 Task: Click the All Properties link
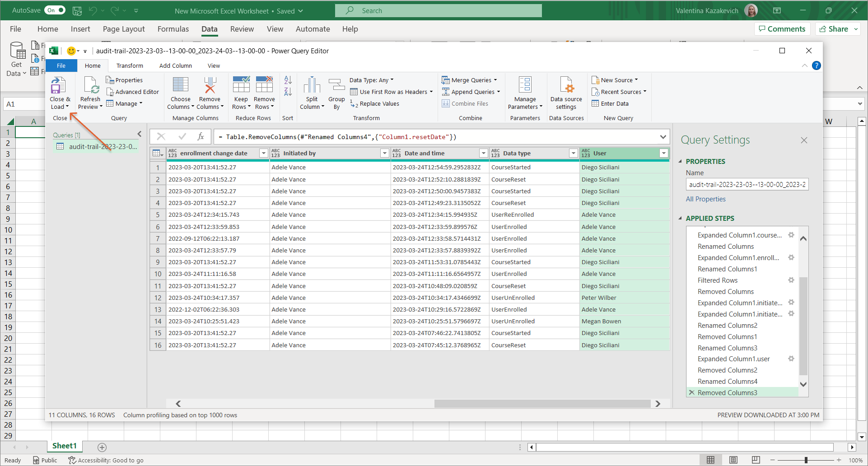tap(705, 199)
